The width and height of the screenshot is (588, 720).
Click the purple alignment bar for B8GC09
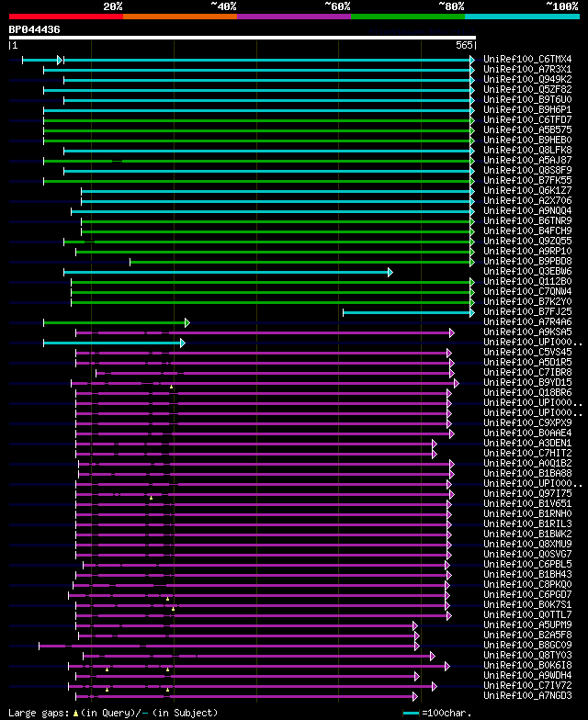230,647
